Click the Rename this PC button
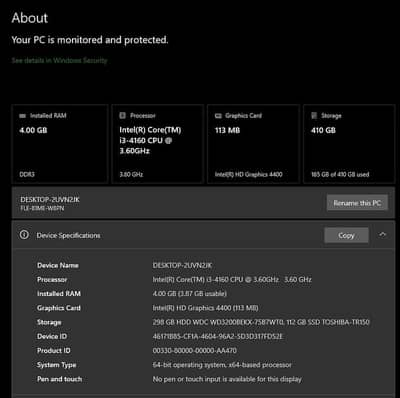The width and height of the screenshot is (400, 398). coord(357,203)
